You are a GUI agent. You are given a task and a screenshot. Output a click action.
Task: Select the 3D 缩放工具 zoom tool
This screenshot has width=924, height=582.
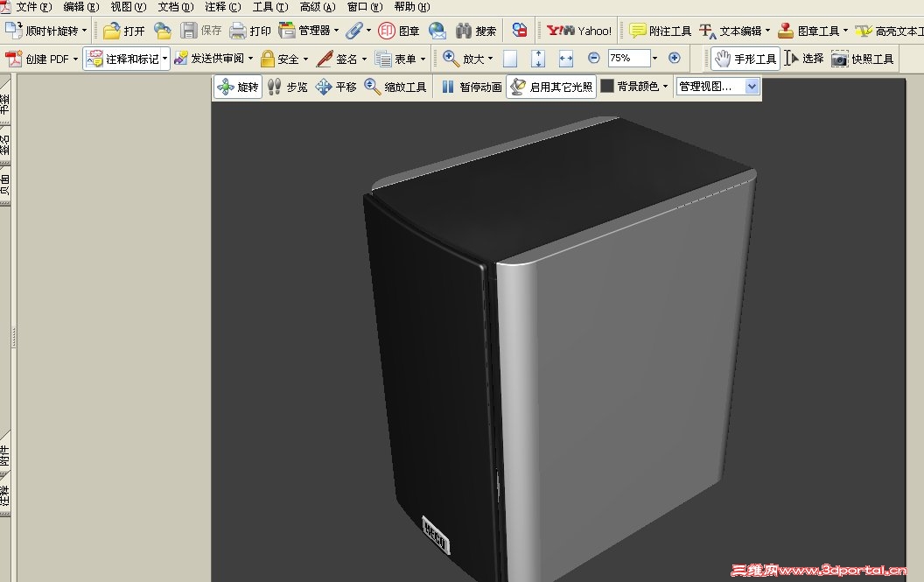click(x=395, y=87)
